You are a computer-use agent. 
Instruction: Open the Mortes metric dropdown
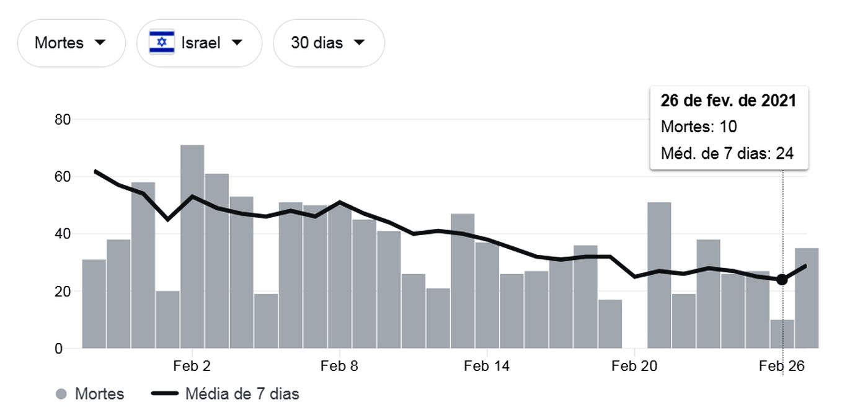71,43
